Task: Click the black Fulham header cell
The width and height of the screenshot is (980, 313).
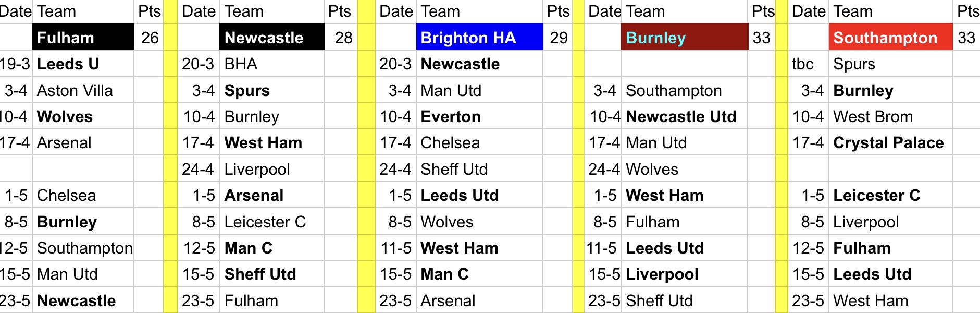Action: click(83, 38)
